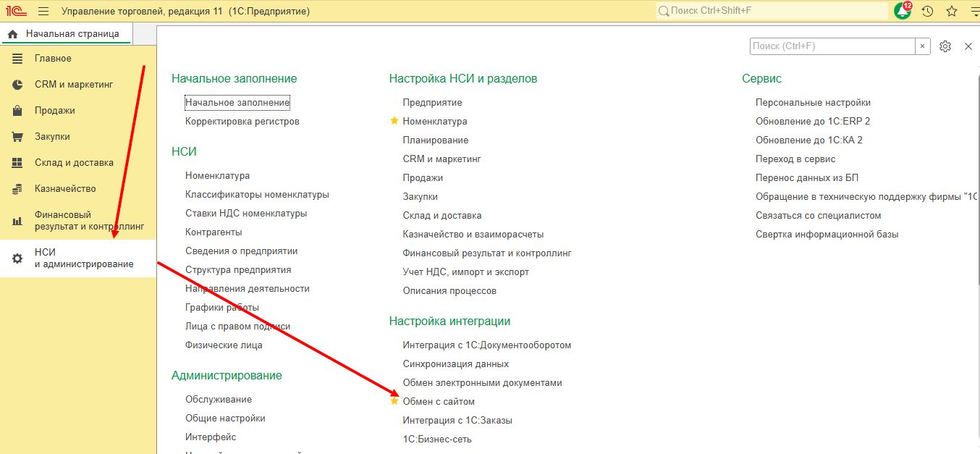Open Обмен с сайтом link
980x454 pixels.
(439, 402)
